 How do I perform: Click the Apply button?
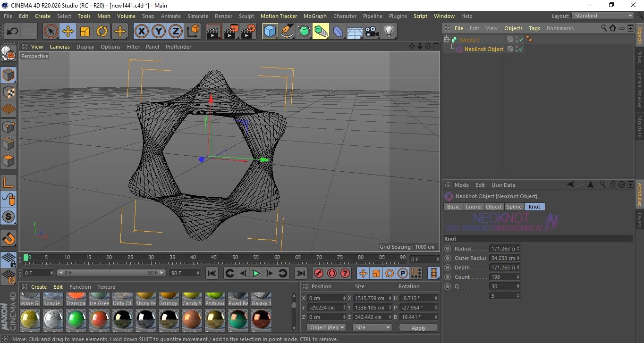pos(418,327)
